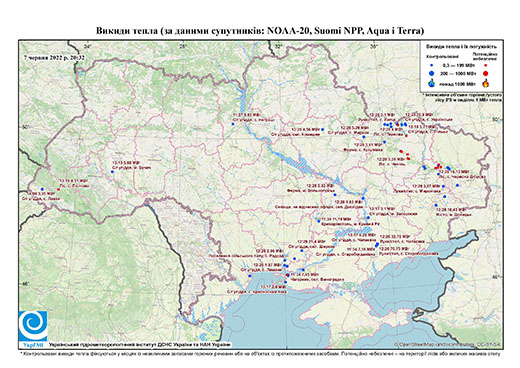Click the map title Викиди тепла
The image size is (520, 368).
260,31
